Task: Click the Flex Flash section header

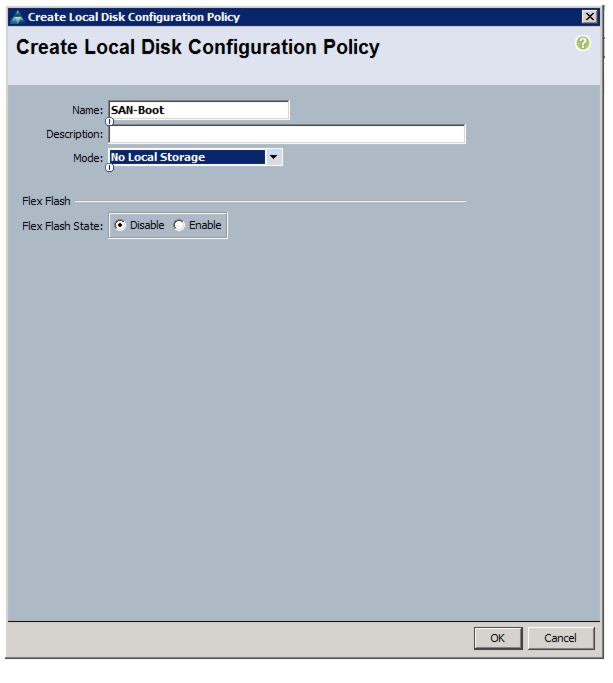Action: point(46,201)
